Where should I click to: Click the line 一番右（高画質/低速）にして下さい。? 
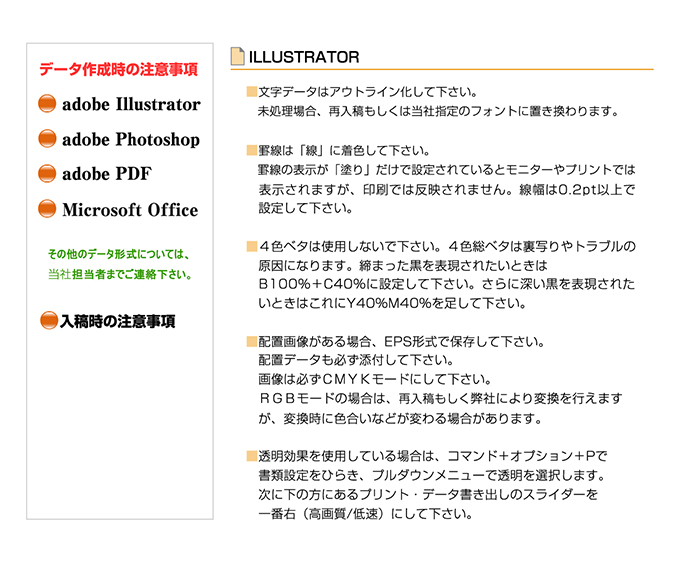coord(365,513)
